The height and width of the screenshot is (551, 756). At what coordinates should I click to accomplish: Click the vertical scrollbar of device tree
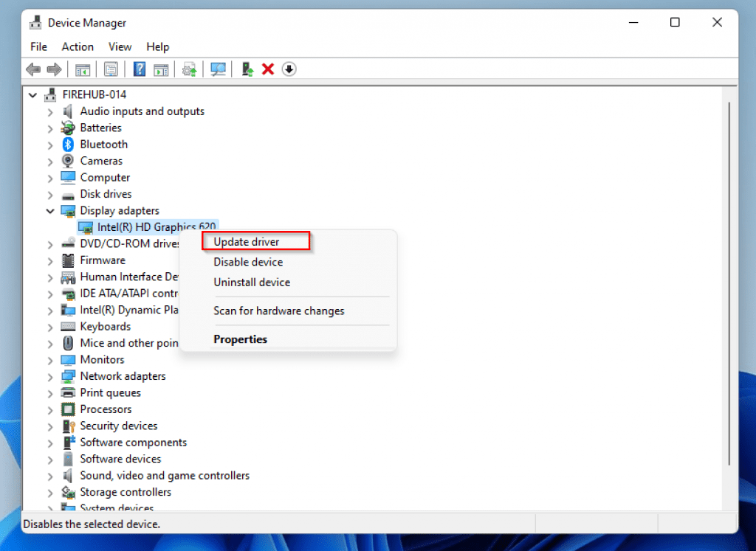pos(729,284)
